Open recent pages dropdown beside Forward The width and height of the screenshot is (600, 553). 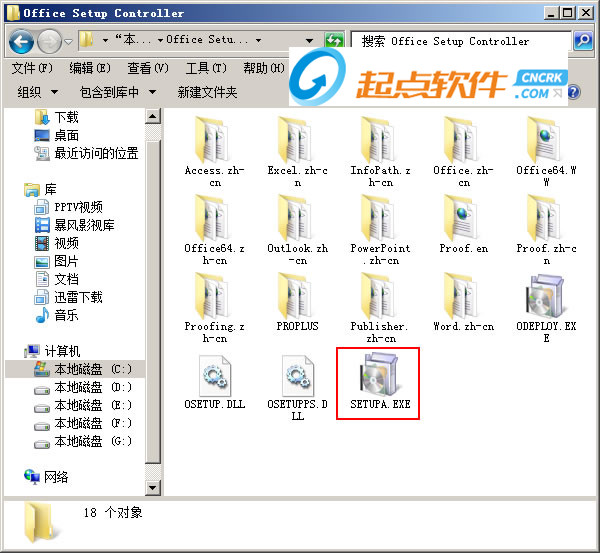tap(68, 41)
